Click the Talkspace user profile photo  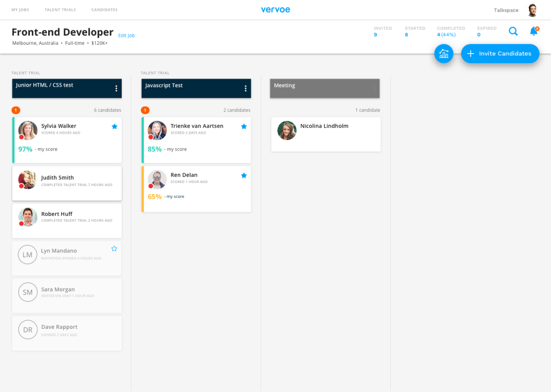pos(533,10)
